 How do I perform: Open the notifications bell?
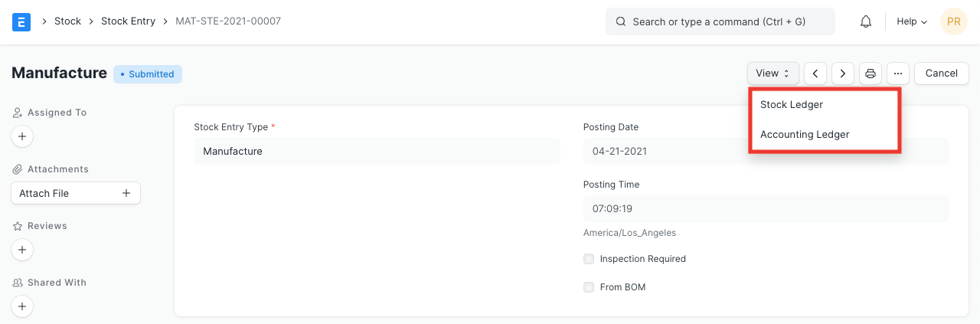(x=866, y=21)
